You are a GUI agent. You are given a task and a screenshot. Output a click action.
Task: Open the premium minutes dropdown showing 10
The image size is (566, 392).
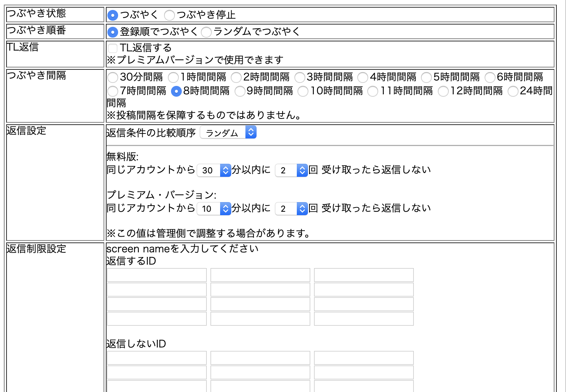click(214, 209)
